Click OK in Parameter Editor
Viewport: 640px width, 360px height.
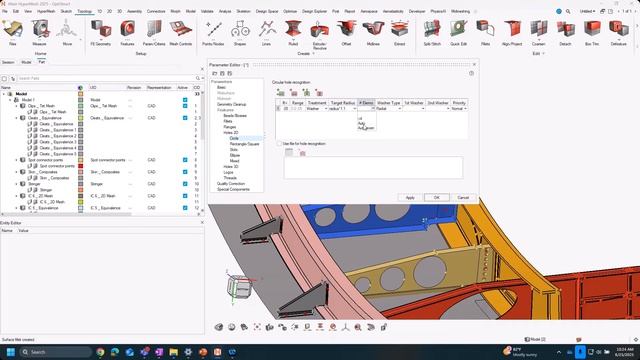click(x=436, y=198)
